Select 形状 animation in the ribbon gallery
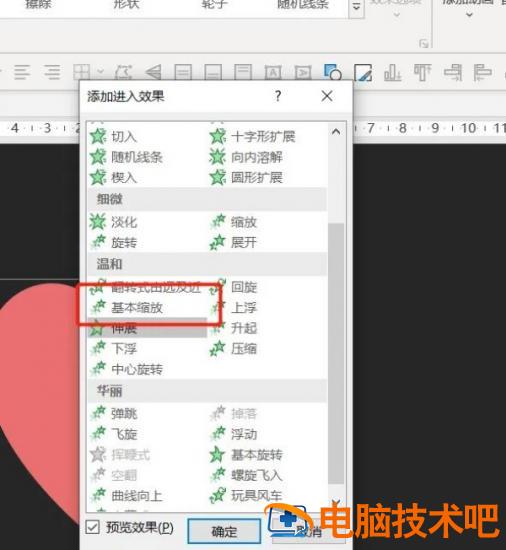Screen dimensions: 506x550 coord(127,4)
